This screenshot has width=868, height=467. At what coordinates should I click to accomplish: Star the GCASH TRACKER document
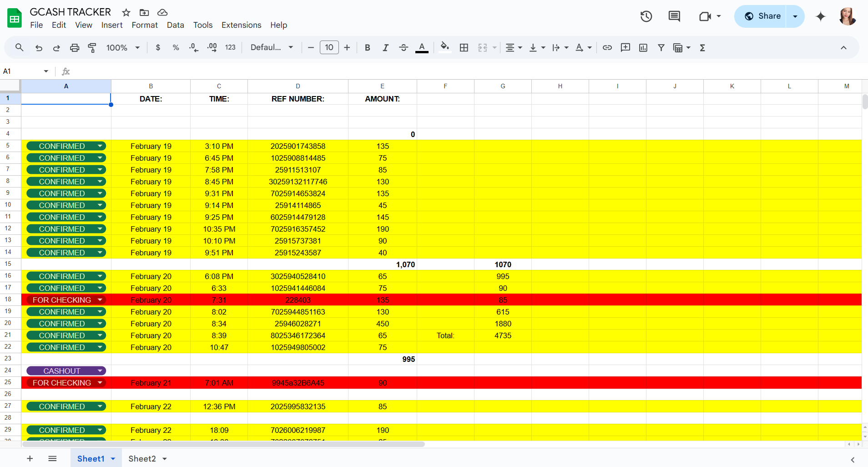pos(126,12)
